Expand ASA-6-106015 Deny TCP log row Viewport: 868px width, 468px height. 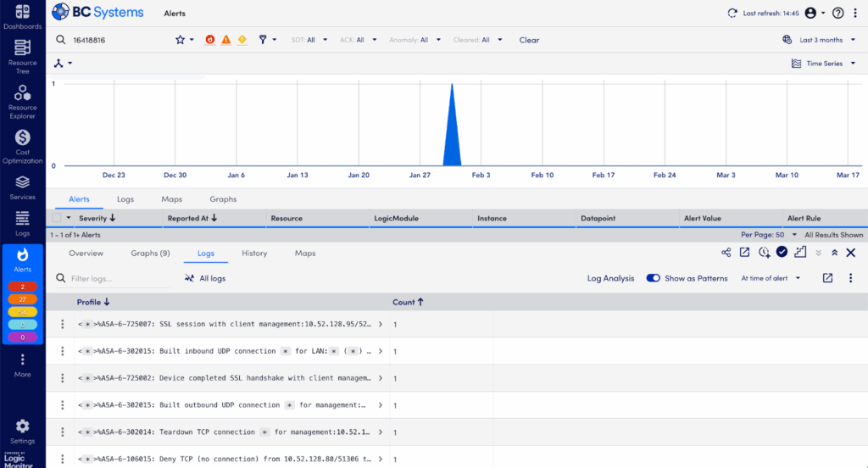[381, 460]
